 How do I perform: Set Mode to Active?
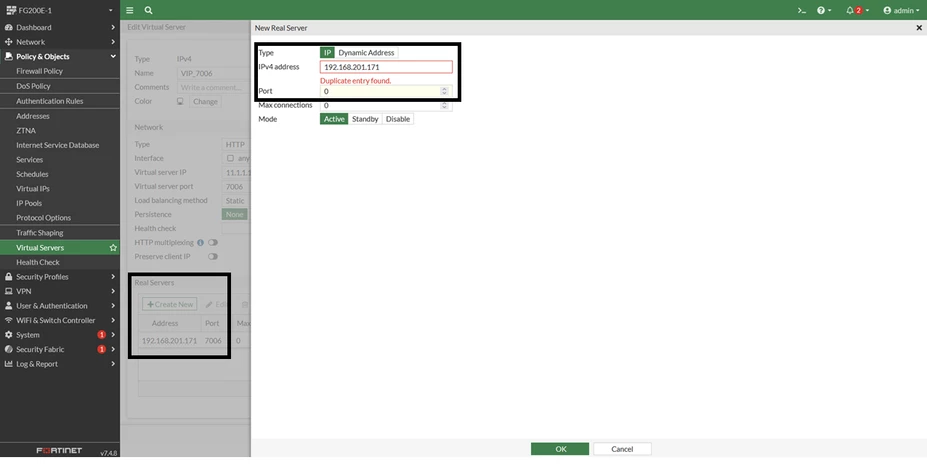coord(334,119)
